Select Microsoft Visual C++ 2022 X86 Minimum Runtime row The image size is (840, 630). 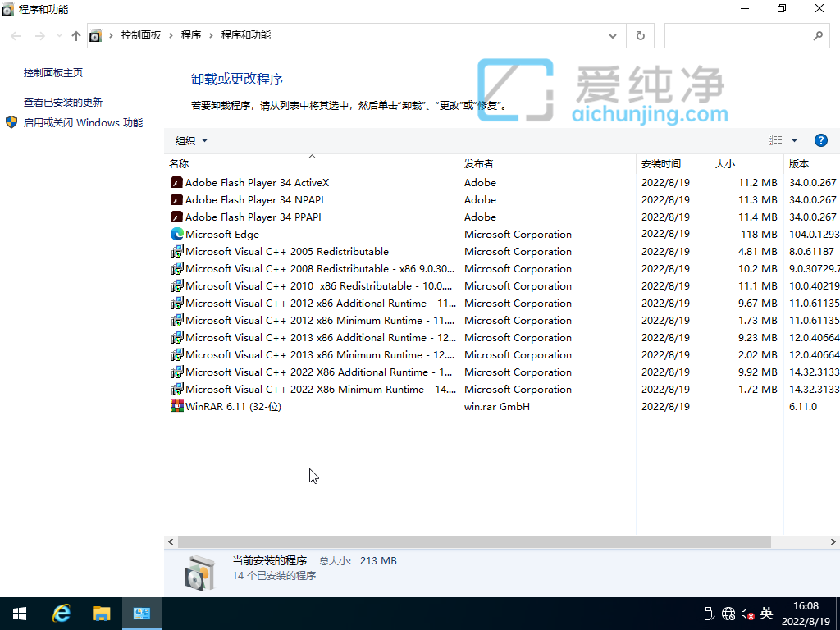click(x=502, y=390)
